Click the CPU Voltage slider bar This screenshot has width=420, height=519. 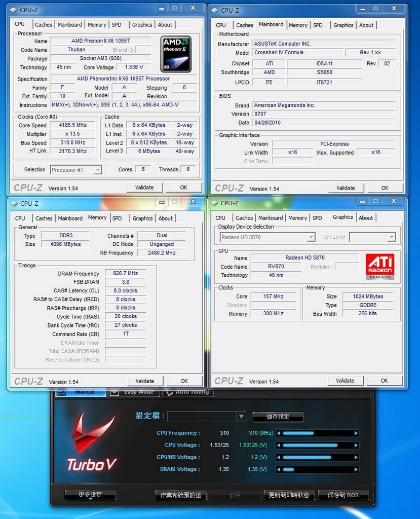click(x=317, y=446)
